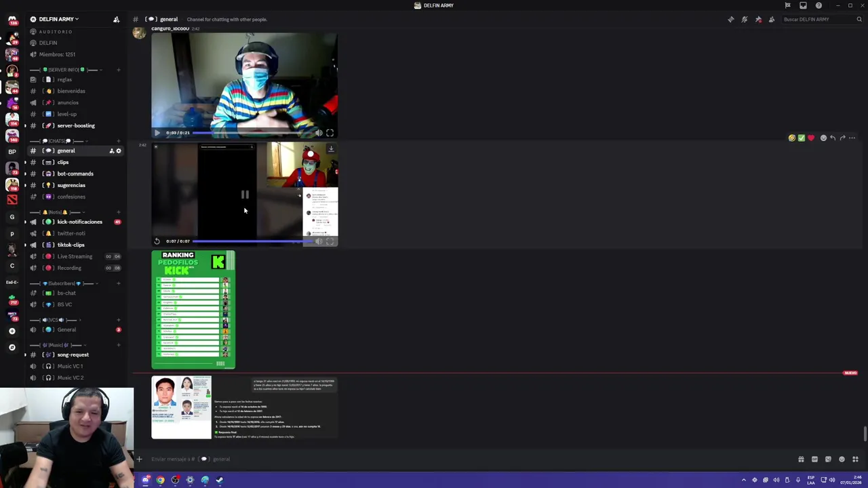The height and width of the screenshot is (488, 868).
Task: Open more options on hovered message
Action: [x=852, y=138]
